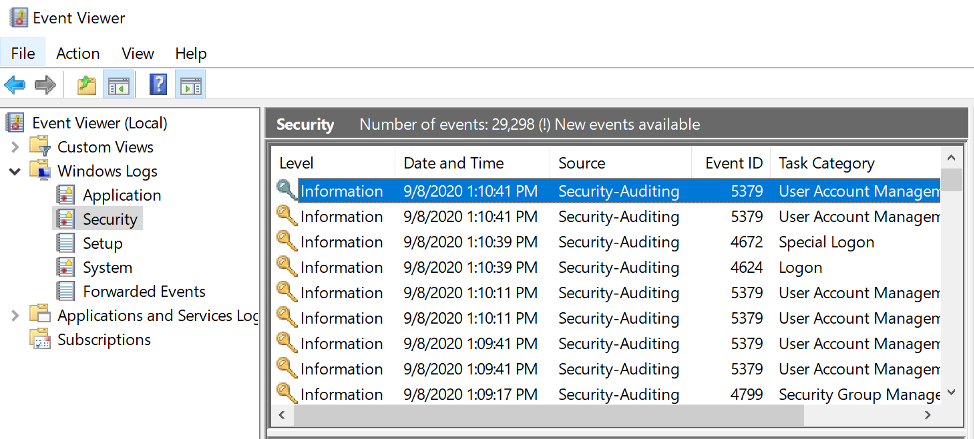Click the System log icon in tree
This screenshot has height=439, width=974.
click(65, 268)
